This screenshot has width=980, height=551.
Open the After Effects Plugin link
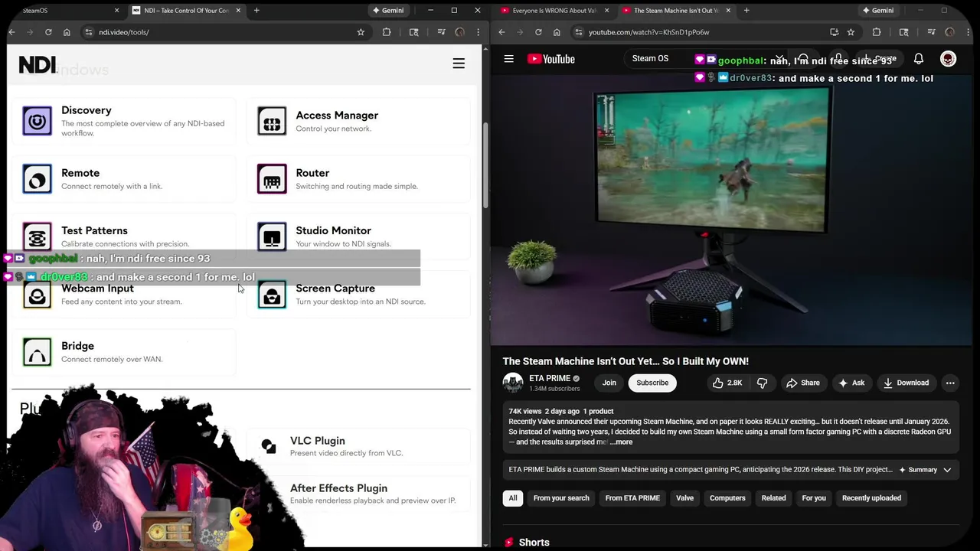coord(338,488)
